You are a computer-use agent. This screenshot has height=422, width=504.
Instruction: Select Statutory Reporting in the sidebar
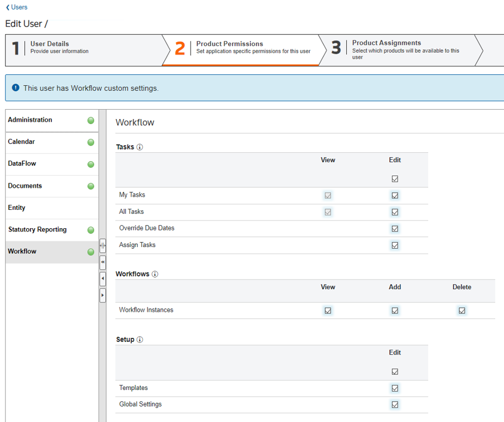pos(37,229)
